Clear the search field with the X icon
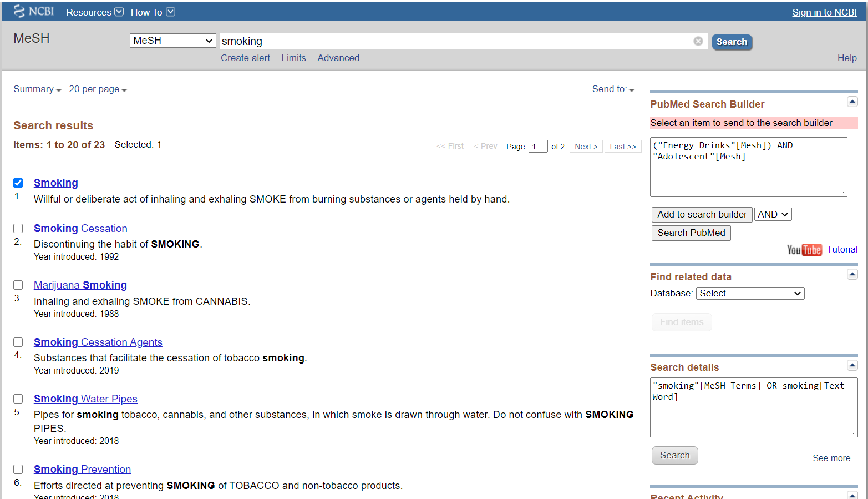 point(698,41)
